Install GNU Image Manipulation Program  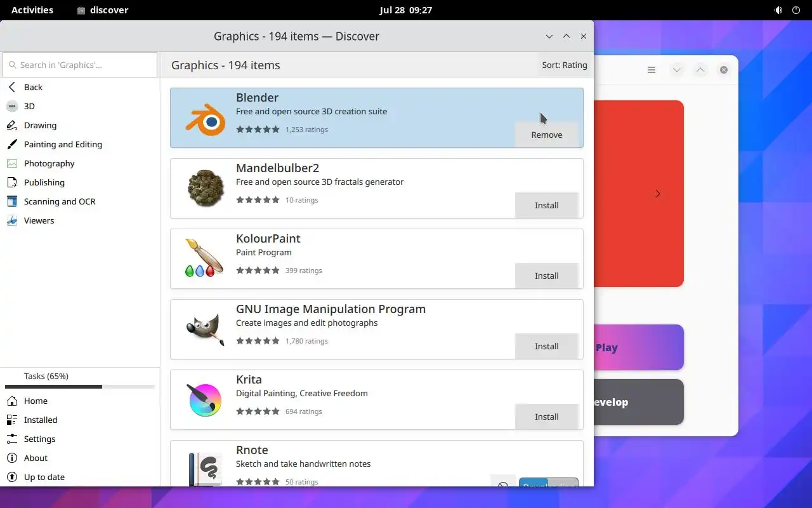(546, 346)
